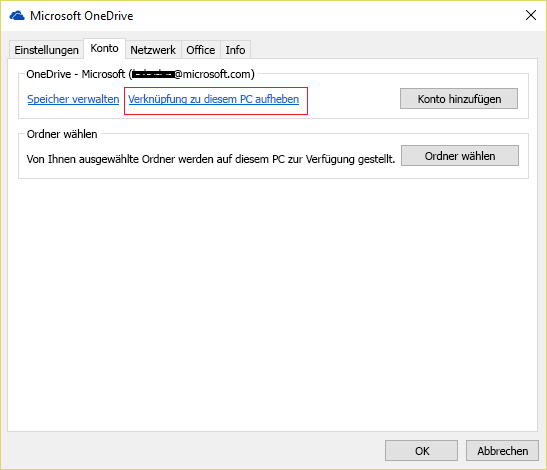Go to the Office tab
Screen dimensions: 547x470
201,50
